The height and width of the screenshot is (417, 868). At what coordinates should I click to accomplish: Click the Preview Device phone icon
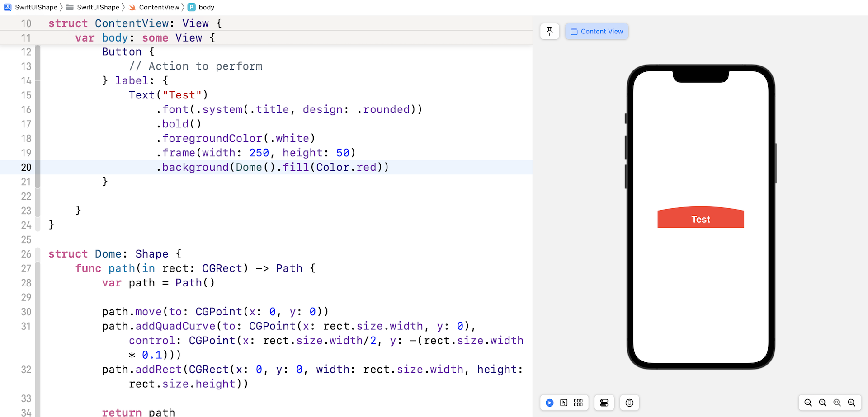629,403
